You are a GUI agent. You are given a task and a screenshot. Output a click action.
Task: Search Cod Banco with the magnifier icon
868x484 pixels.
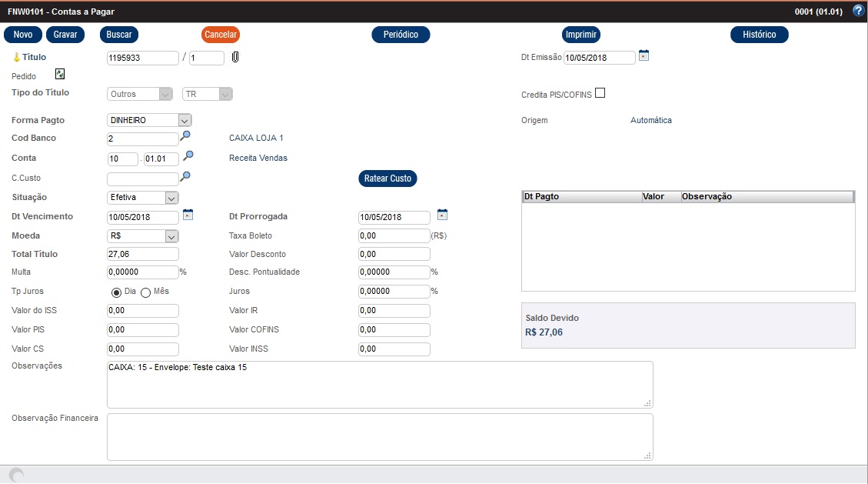pos(185,136)
